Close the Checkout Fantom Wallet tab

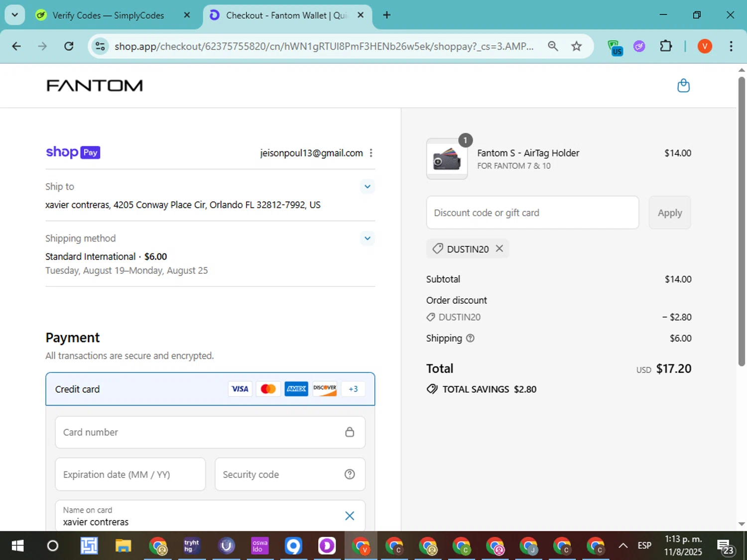pyautogui.click(x=361, y=15)
